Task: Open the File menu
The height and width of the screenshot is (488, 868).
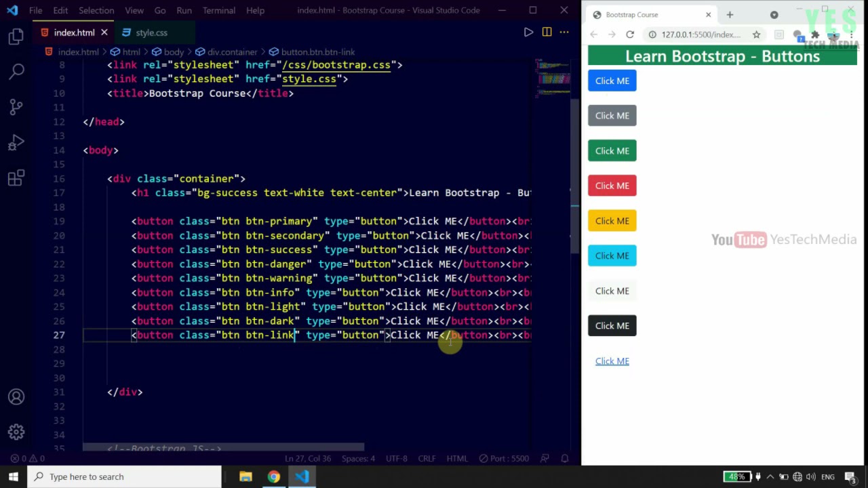Action: click(35, 10)
